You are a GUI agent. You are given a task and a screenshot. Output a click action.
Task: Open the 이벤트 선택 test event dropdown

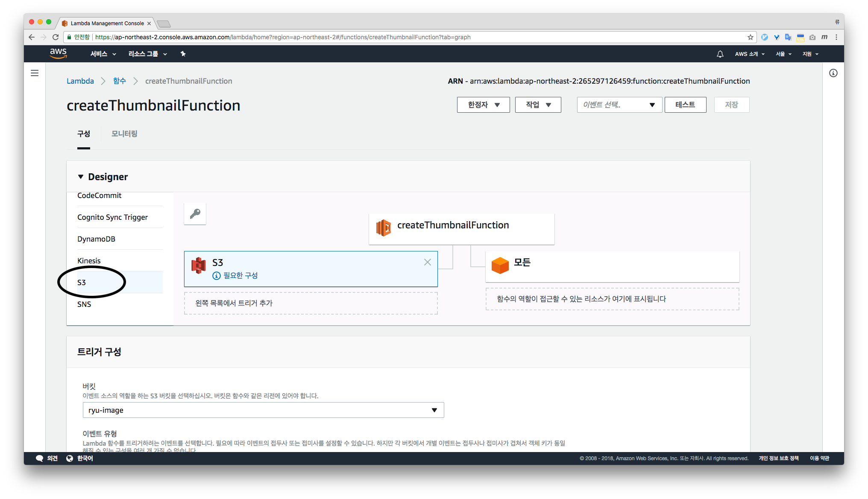point(619,105)
